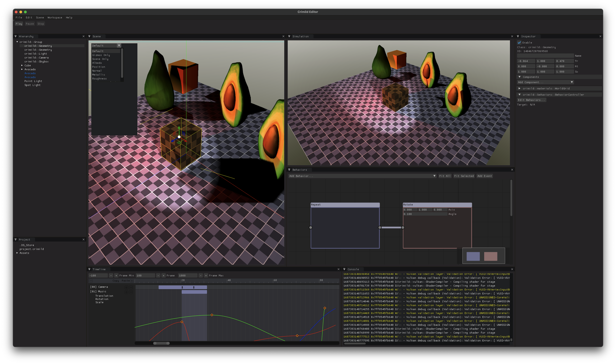The image size is (616, 364).
Task: Click Fit All in Behaviors panel
Action: coord(445,176)
